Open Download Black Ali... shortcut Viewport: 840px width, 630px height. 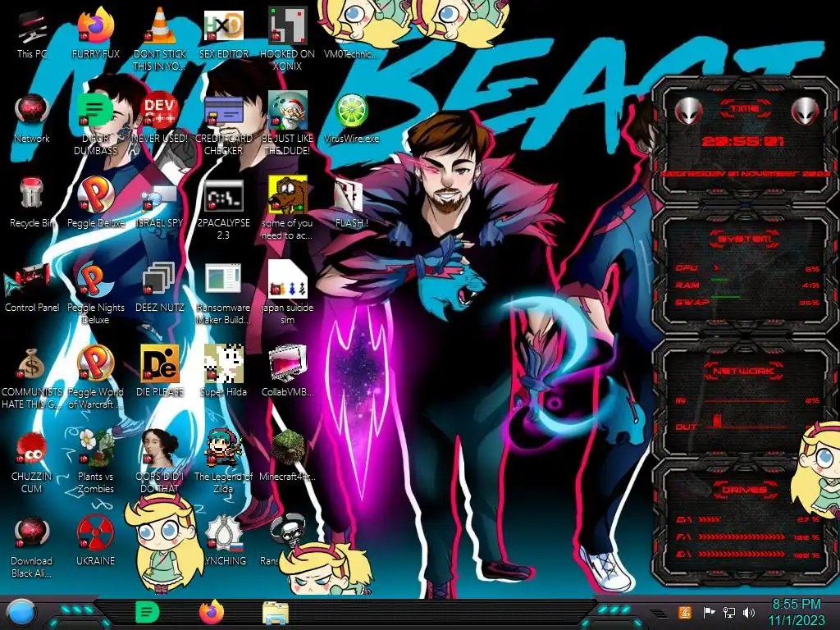click(x=32, y=547)
